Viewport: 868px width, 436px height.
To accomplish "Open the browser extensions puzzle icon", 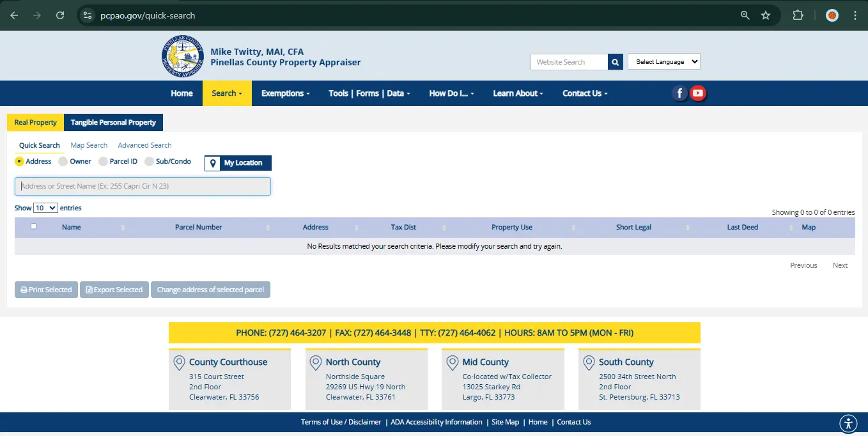I will (798, 15).
